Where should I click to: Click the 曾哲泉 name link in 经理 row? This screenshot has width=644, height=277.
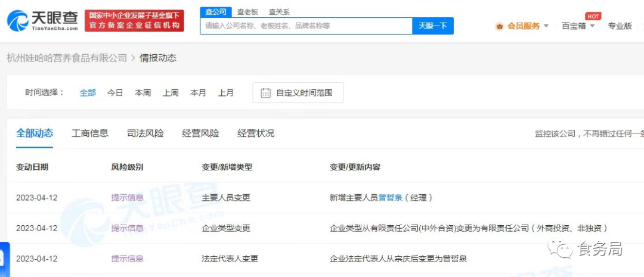tap(390, 197)
